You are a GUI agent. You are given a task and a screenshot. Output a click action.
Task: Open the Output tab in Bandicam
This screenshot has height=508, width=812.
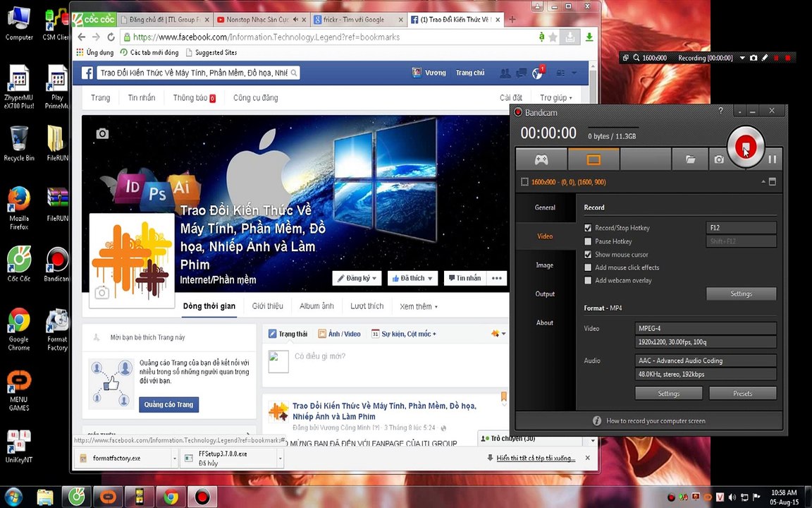tap(545, 294)
